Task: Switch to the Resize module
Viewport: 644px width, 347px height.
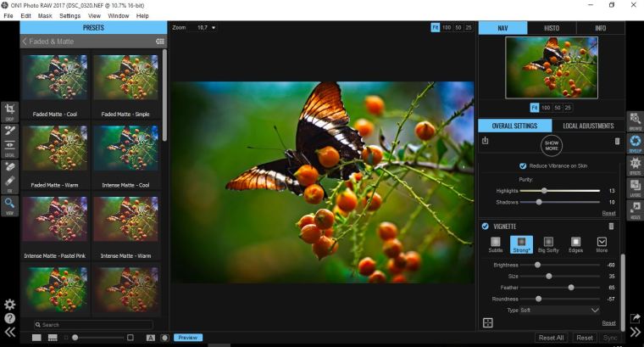Action: click(x=635, y=210)
